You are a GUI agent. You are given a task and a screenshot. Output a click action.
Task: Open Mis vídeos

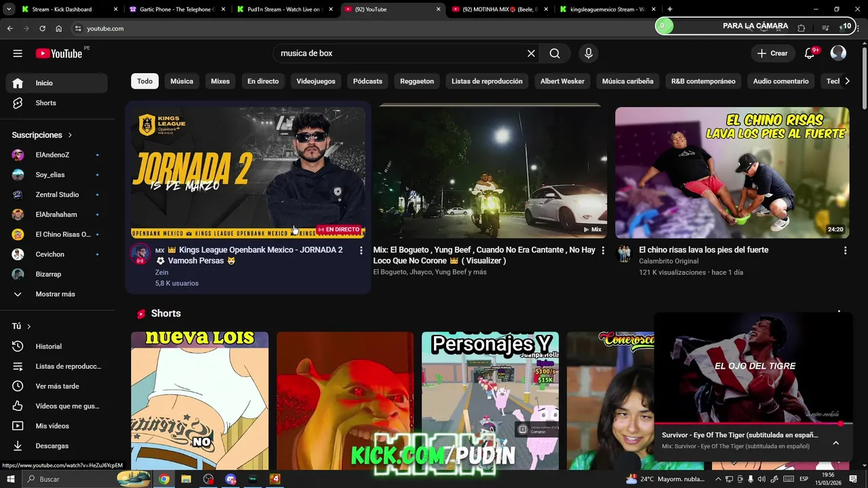coord(57,426)
